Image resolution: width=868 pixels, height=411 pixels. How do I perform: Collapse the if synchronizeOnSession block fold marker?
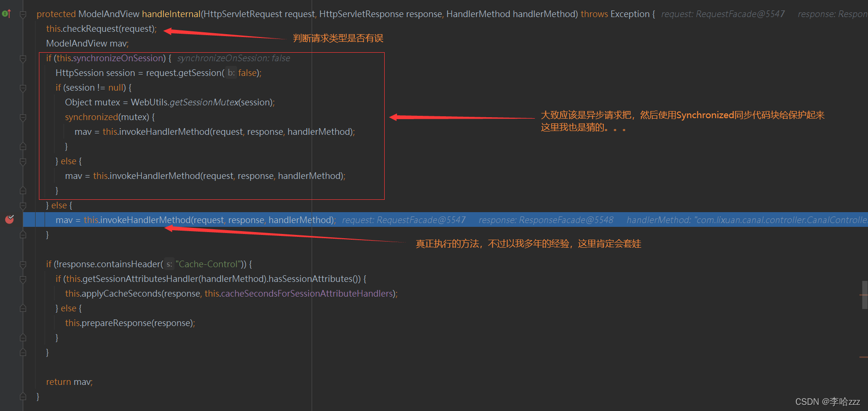coord(23,58)
